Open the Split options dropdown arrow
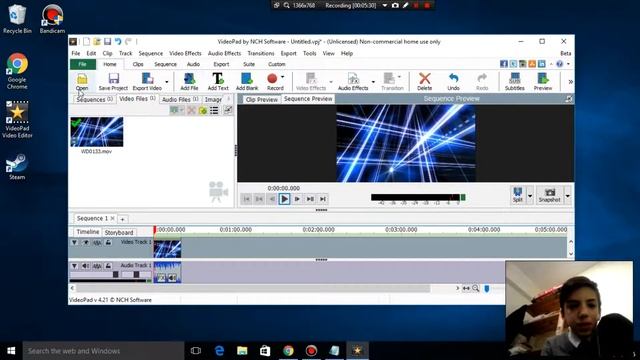Viewport: 640px width, 360px height. click(x=530, y=196)
